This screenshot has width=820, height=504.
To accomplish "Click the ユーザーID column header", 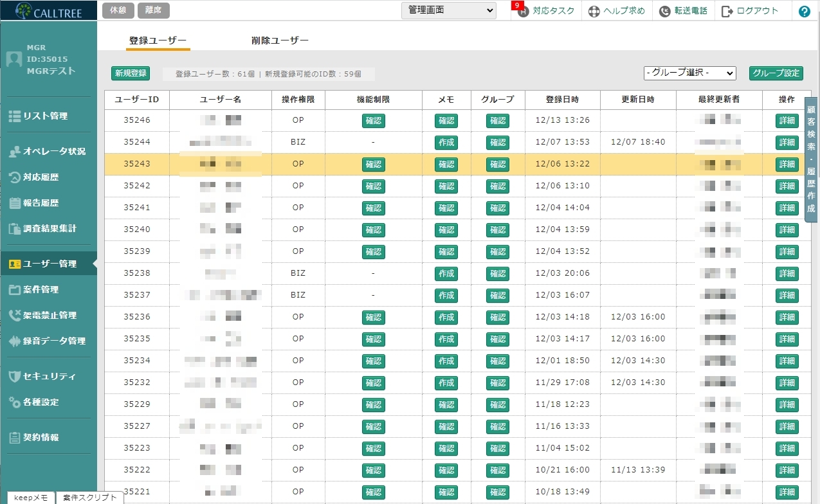I will (137, 100).
